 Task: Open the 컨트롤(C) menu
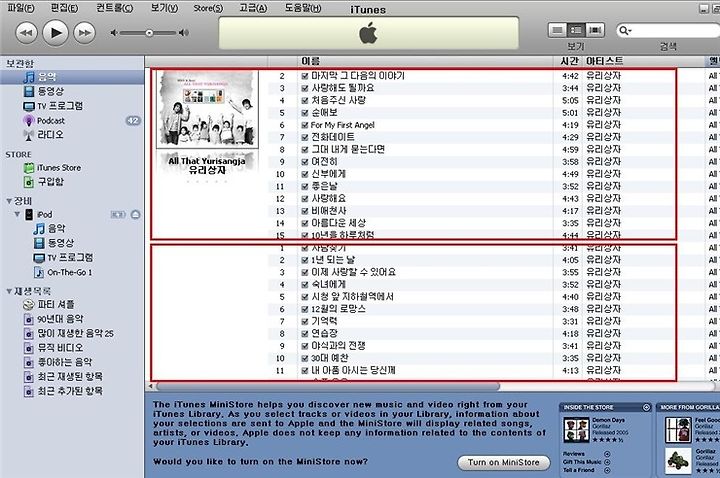(114, 8)
